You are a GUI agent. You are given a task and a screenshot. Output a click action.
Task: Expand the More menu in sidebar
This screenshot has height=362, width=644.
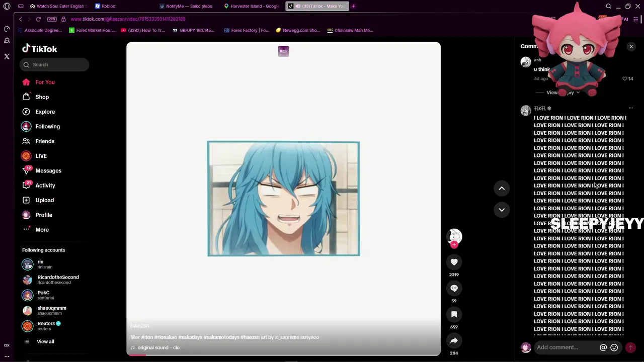point(35,230)
